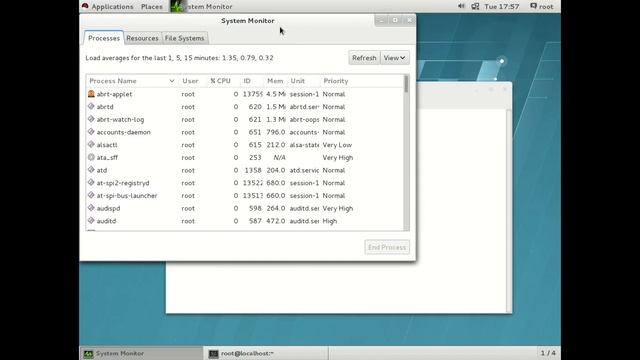
Task: Sort by Process Name column header
Action: click(132, 81)
